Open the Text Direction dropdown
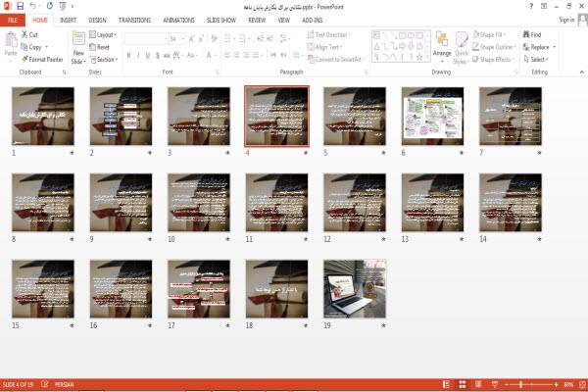 point(329,34)
